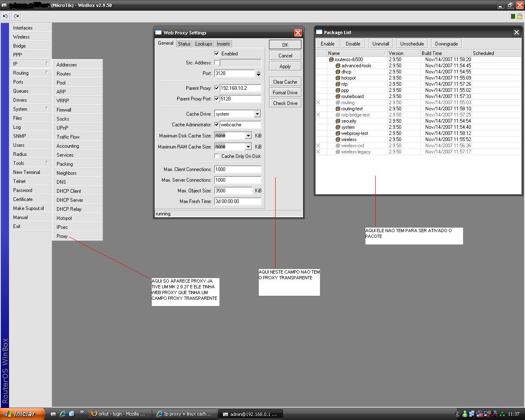Click the Redo arrow in WinBox toolbar
The image size is (525, 420).
(x=16, y=16)
